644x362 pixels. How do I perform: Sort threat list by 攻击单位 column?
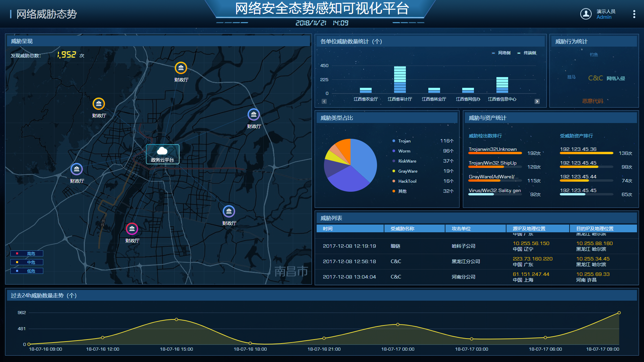(x=476, y=229)
